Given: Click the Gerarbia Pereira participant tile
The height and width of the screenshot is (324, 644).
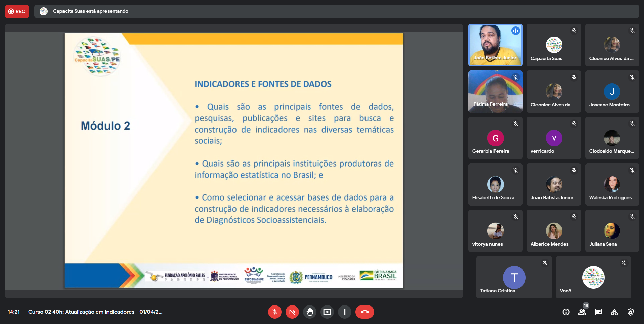Looking at the screenshot, I should 495,138.
